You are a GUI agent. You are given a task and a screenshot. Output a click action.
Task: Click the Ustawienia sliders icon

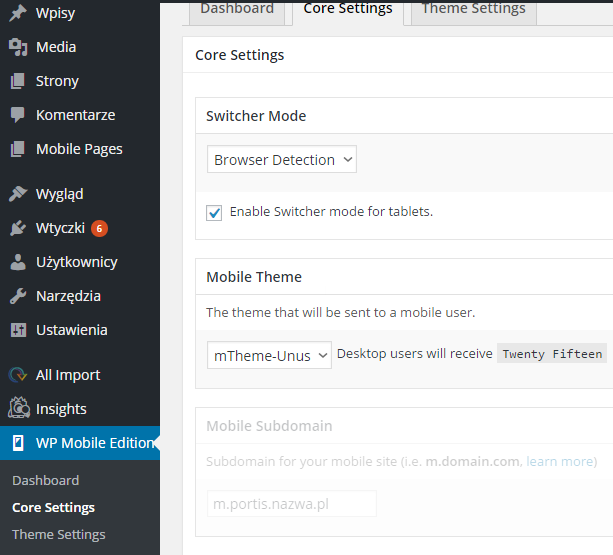click(x=18, y=330)
